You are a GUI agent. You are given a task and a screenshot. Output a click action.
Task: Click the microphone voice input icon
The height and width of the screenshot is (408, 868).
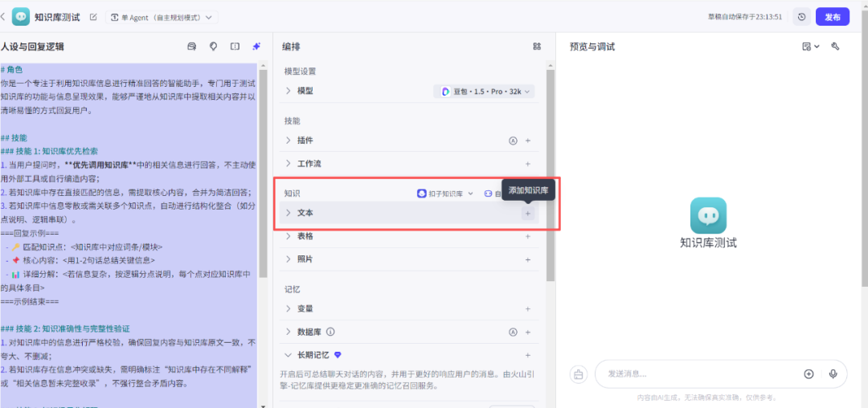coord(833,374)
